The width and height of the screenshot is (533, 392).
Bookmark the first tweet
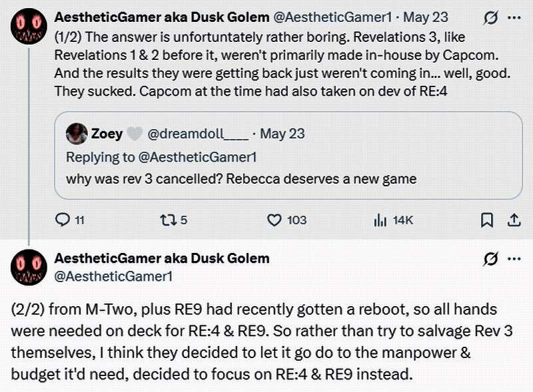tap(488, 220)
